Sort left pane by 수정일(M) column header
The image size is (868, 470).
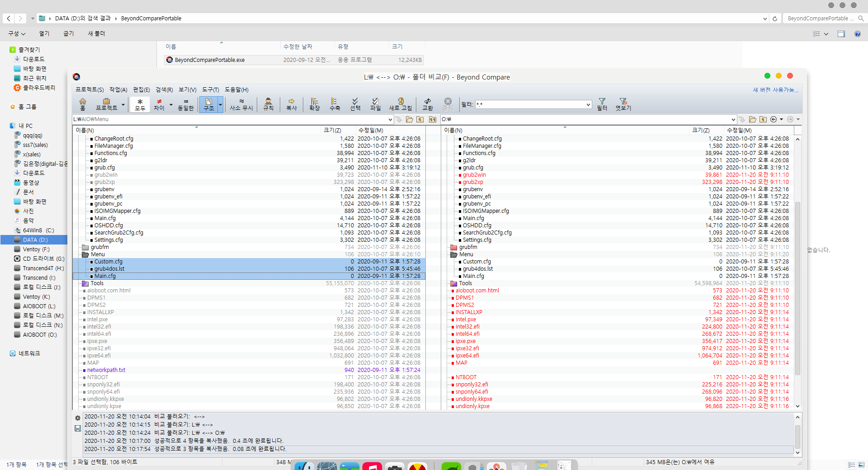[390, 130]
